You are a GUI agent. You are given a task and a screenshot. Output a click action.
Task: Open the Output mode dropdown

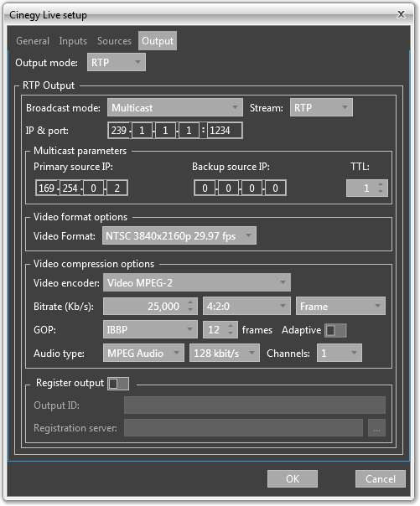pyautogui.click(x=117, y=62)
